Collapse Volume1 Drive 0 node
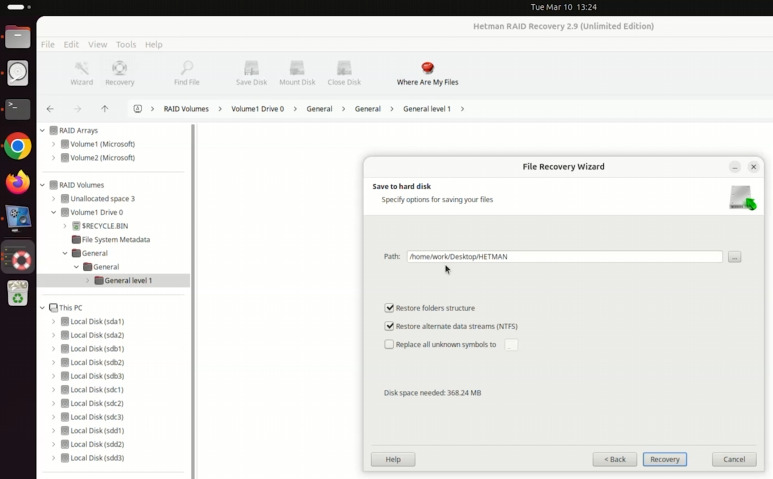Screen dimensions: 773x479 (54, 212)
